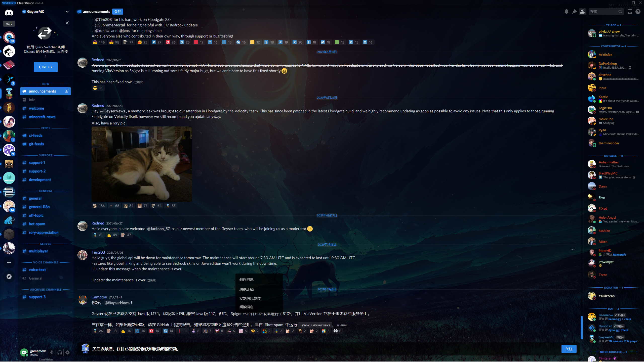This screenshot has height=362, width=644.
Task: Open the help icon
Action: 638,12
